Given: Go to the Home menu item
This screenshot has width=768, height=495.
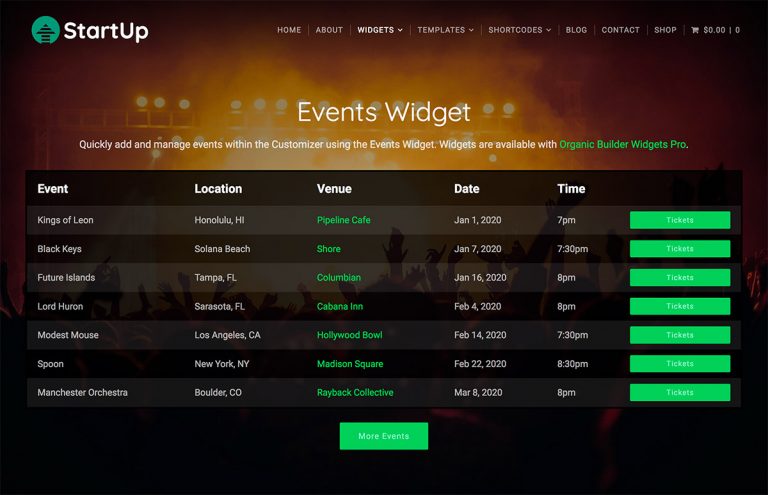Looking at the screenshot, I should tap(289, 30).
